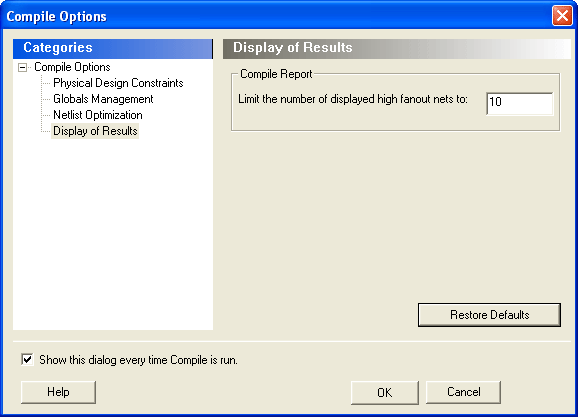This screenshot has width=578, height=417.
Task: Select the Compile Options root item
Action: pos(72,67)
